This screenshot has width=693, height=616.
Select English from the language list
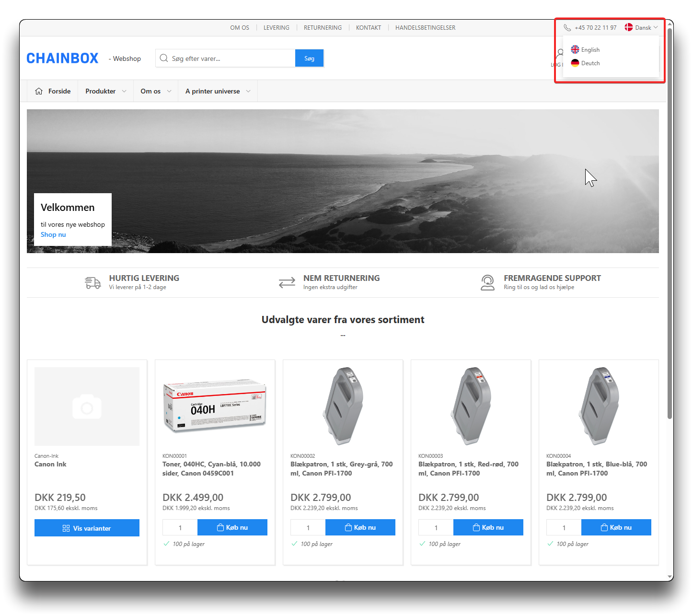(590, 50)
